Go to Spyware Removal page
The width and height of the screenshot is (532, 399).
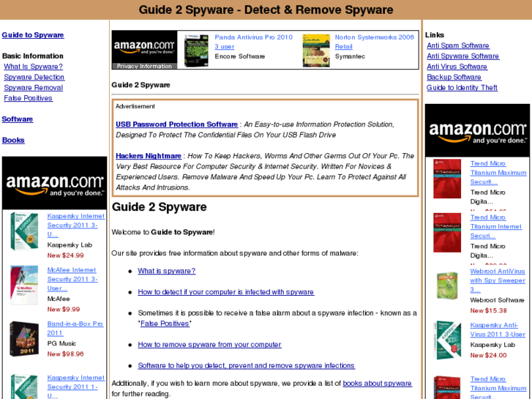tap(33, 88)
